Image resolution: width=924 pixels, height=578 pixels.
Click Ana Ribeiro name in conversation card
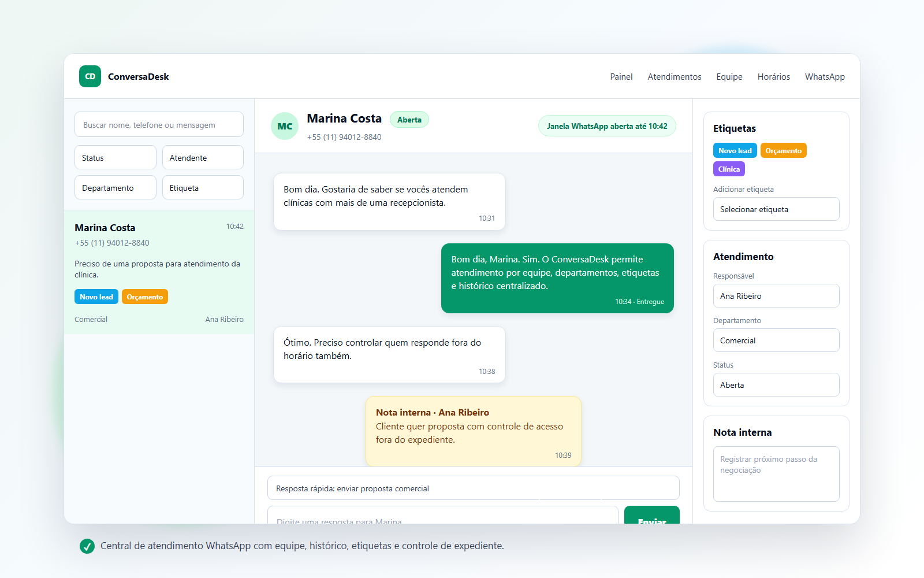pos(224,319)
